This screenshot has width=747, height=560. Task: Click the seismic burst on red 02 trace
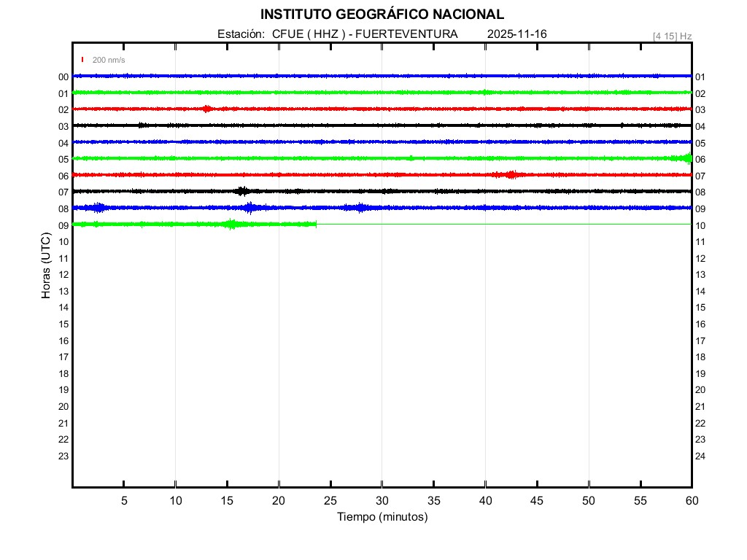tap(207, 109)
